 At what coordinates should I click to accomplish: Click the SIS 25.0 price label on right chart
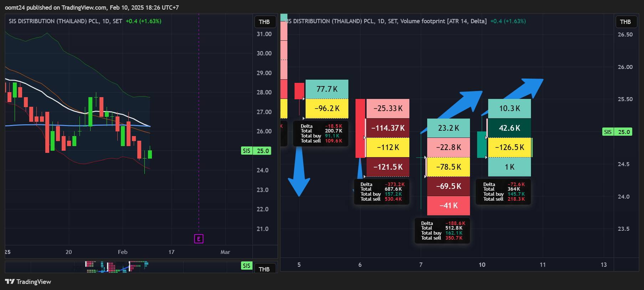click(x=617, y=132)
